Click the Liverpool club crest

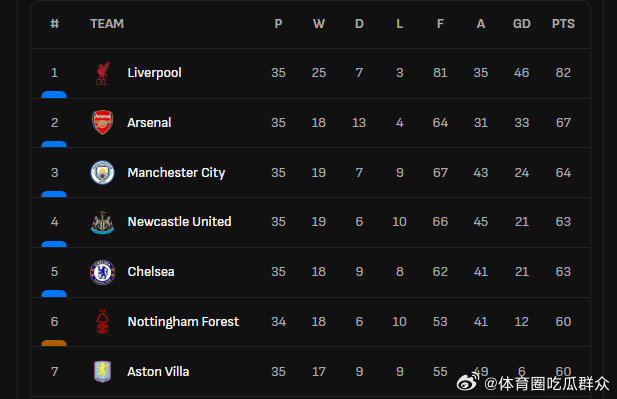click(102, 73)
